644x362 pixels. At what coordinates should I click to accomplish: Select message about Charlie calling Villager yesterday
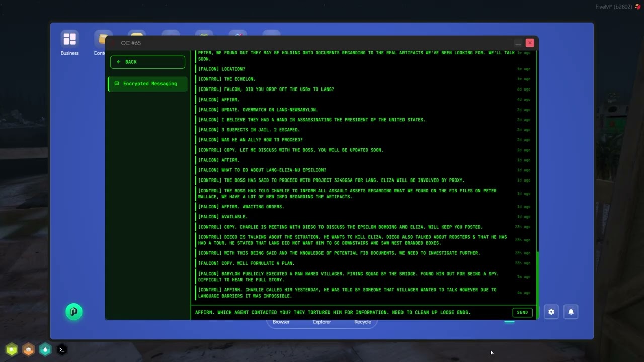point(363,293)
